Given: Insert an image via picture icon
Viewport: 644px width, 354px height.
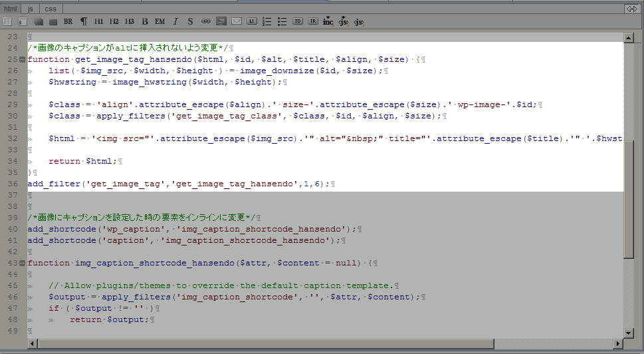Looking at the screenshot, I should point(221,21).
